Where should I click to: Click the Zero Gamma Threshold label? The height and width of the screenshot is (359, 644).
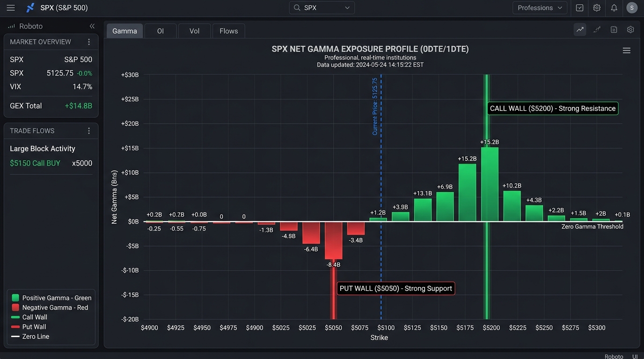tap(593, 227)
